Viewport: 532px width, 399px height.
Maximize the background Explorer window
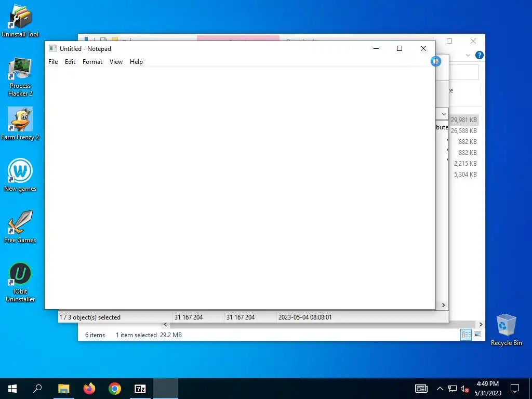coord(449,41)
